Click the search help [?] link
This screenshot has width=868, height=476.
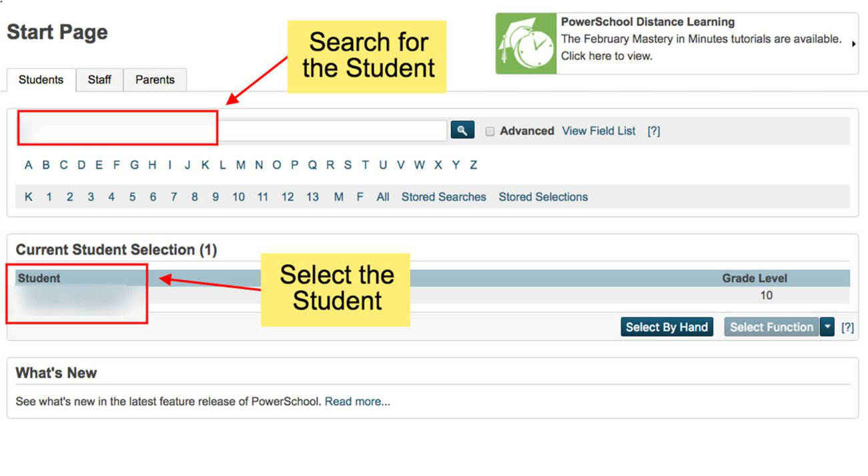point(654,131)
